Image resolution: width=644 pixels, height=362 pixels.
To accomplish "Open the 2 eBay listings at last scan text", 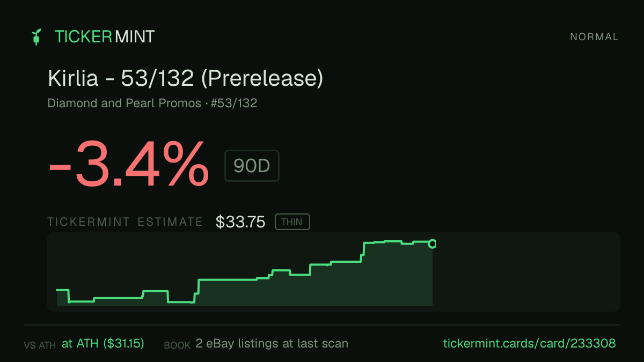I will tap(272, 344).
